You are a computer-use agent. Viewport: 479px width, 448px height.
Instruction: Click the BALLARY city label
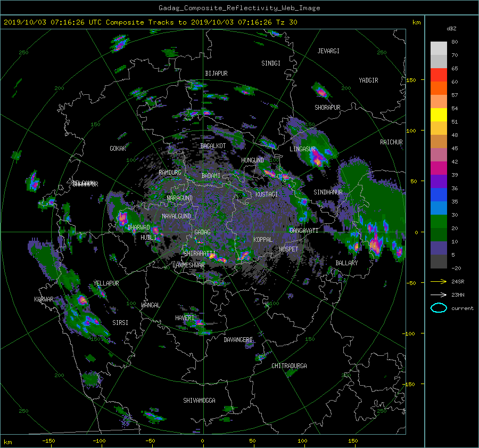[346, 263]
